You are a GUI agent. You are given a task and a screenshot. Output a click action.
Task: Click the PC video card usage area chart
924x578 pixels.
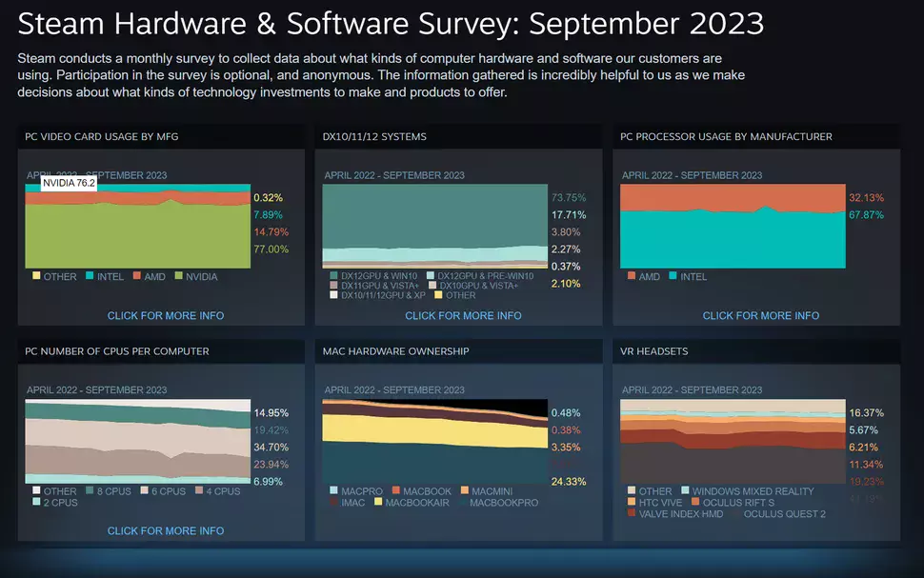coord(138,227)
